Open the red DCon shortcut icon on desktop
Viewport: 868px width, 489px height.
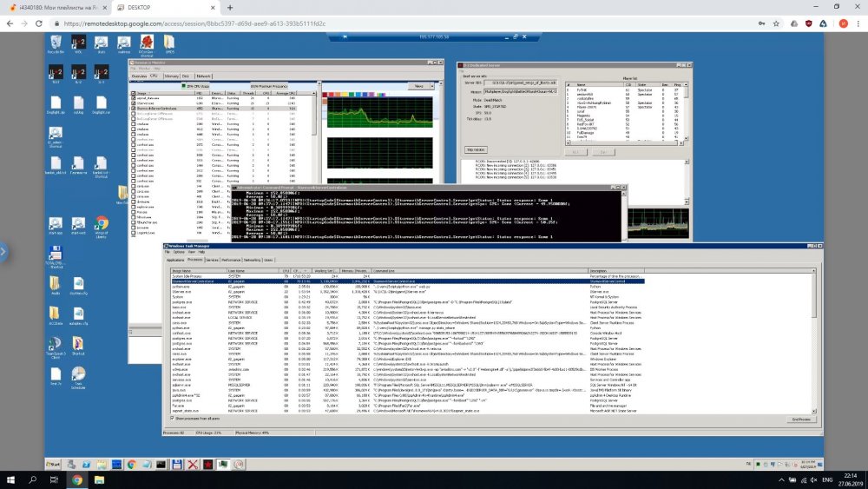coord(146,45)
